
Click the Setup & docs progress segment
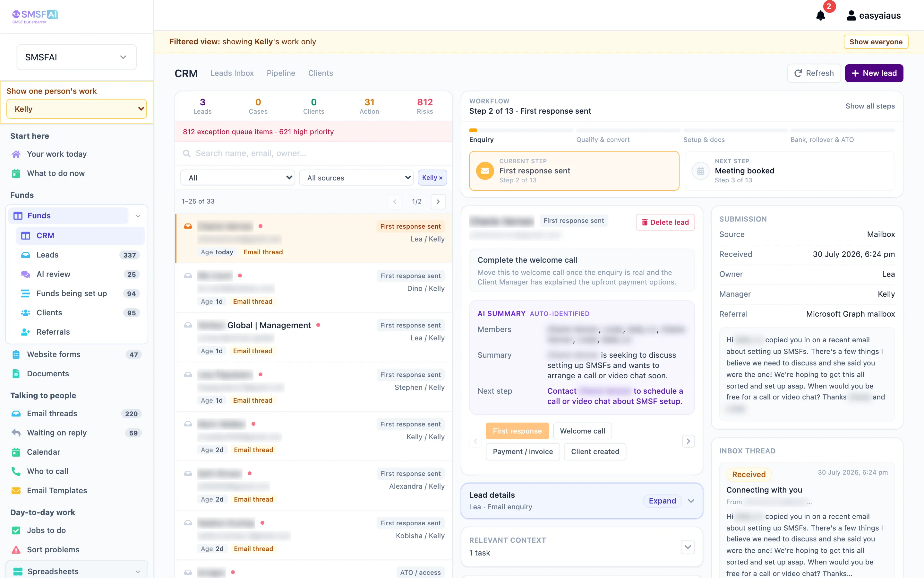click(x=735, y=130)
